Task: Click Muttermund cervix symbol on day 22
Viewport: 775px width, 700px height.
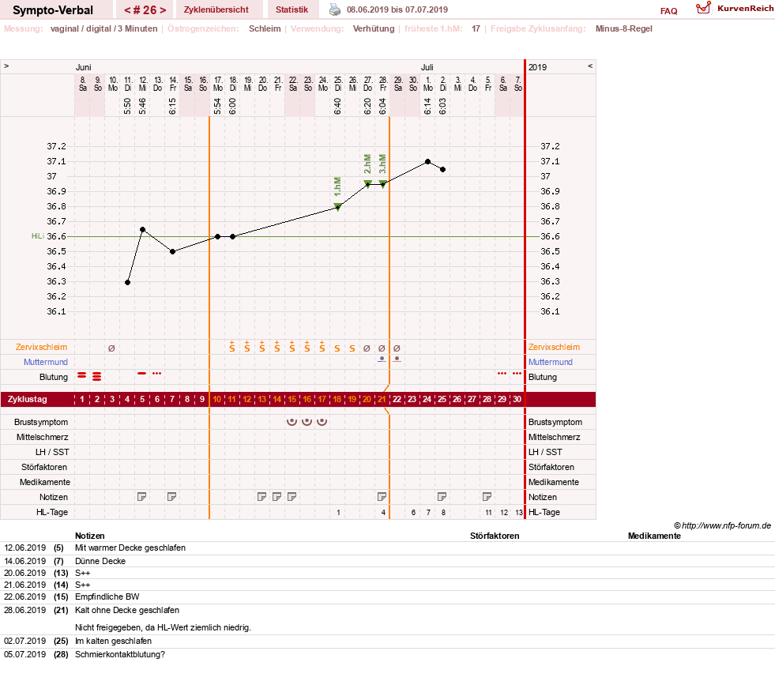Action: point(397,359)
